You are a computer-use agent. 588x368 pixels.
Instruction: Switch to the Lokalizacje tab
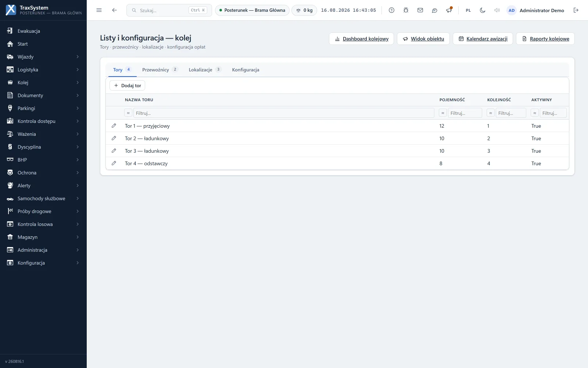pos(205,70)
